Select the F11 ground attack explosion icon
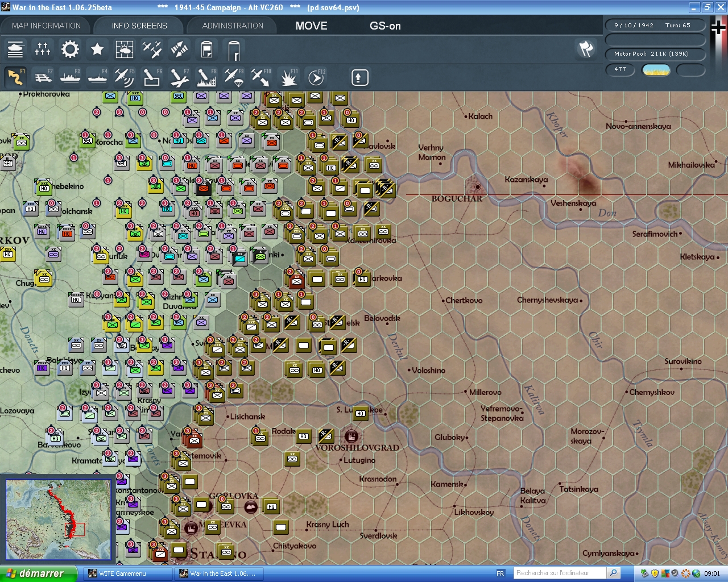Screen dimensions: 728x582 288,77
